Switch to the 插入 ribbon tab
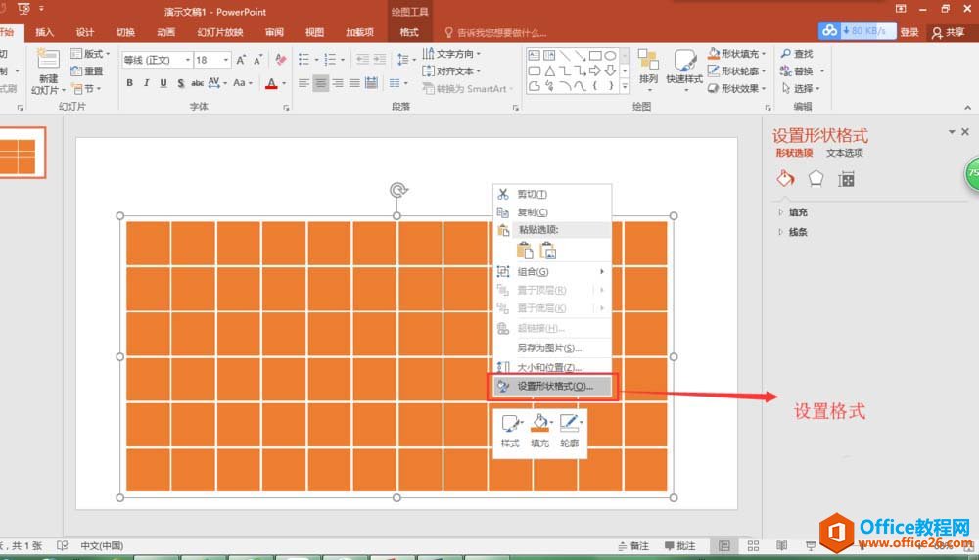The height and width of the screenshot is (560, 979). (45, 32)
